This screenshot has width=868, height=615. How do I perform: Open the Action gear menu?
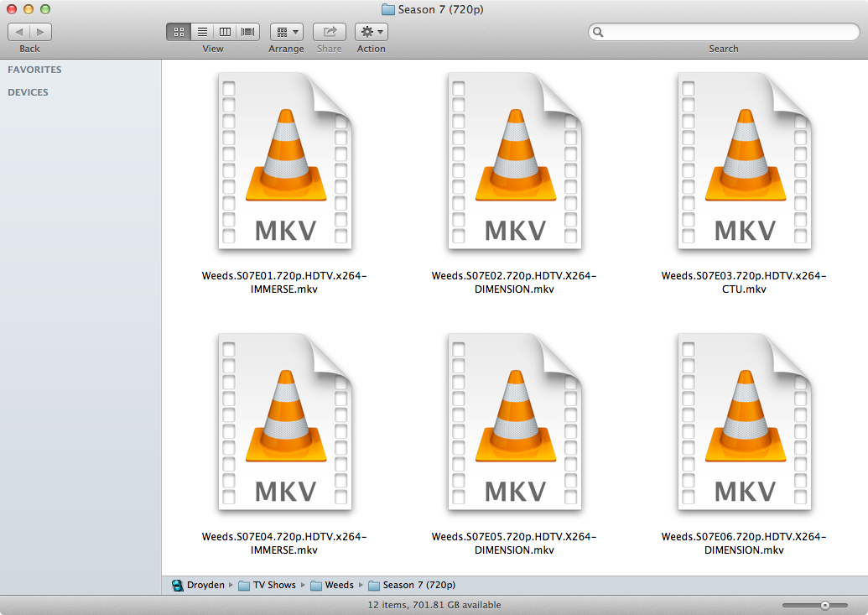372,32
